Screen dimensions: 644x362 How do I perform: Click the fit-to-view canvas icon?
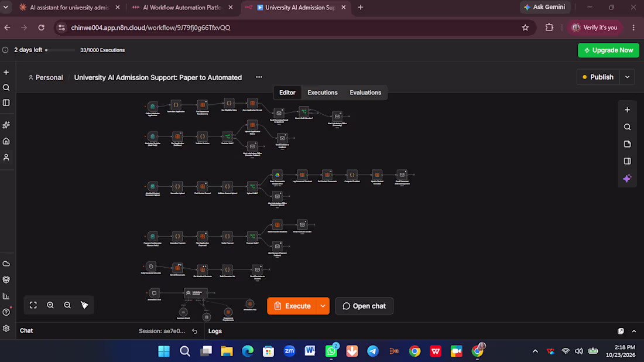(x=33, y=305)
